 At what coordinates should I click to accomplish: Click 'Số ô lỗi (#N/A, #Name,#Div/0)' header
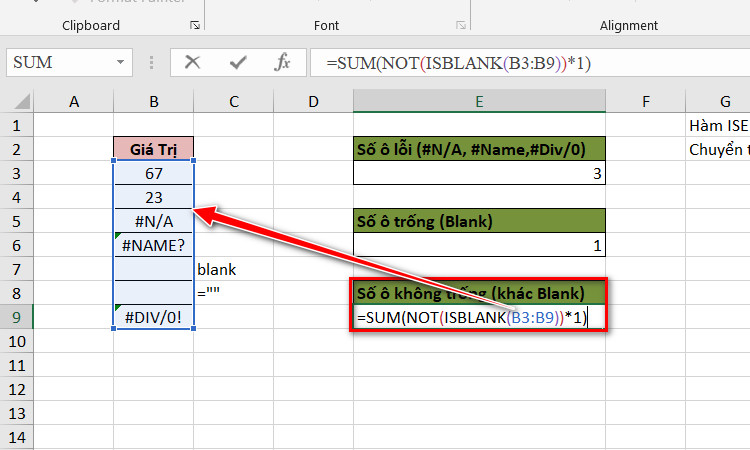point(479,149)
